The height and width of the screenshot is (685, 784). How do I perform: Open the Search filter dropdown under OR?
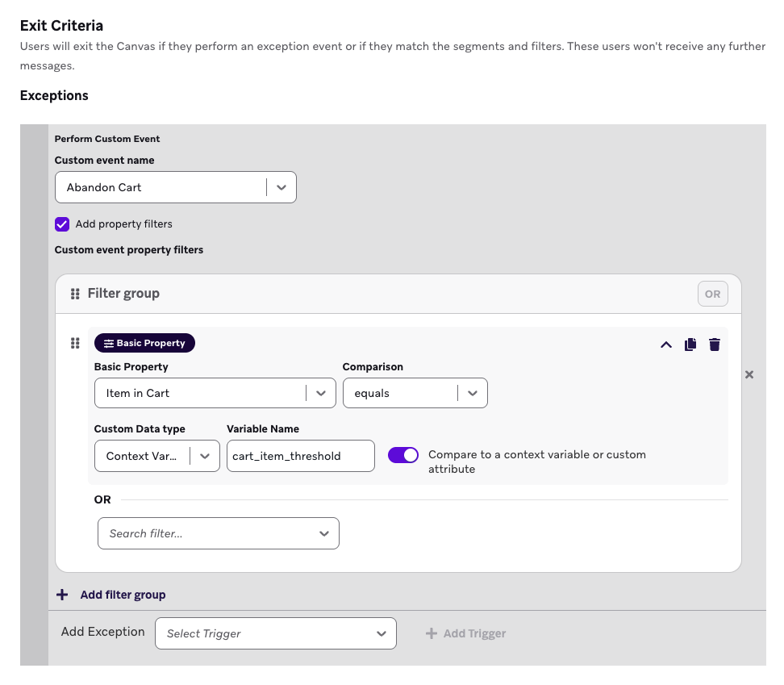click(324, 533)
